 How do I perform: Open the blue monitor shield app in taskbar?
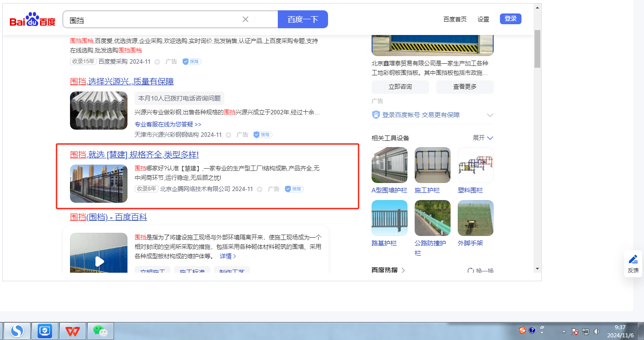point(45,331)
